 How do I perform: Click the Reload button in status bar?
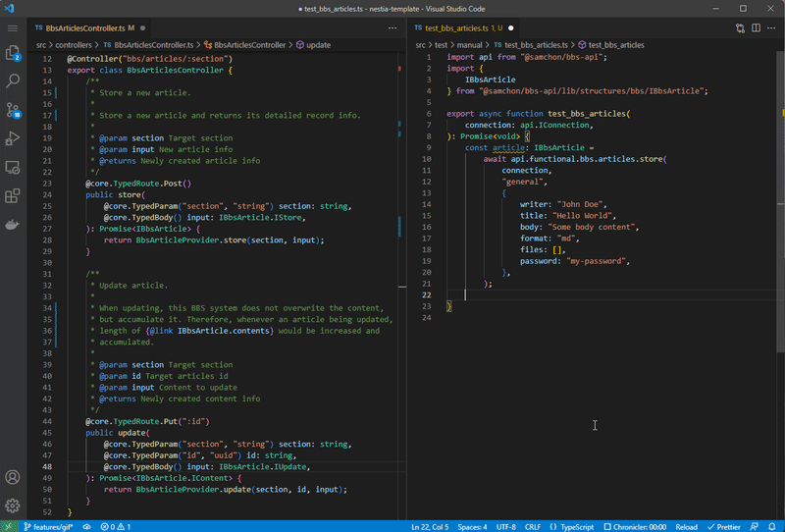point(687,526)
